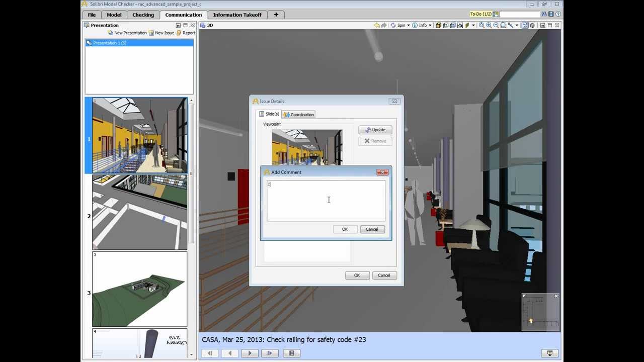Select slide 2 thumbnail
The image size is (644, 362).
coord(139,212)
